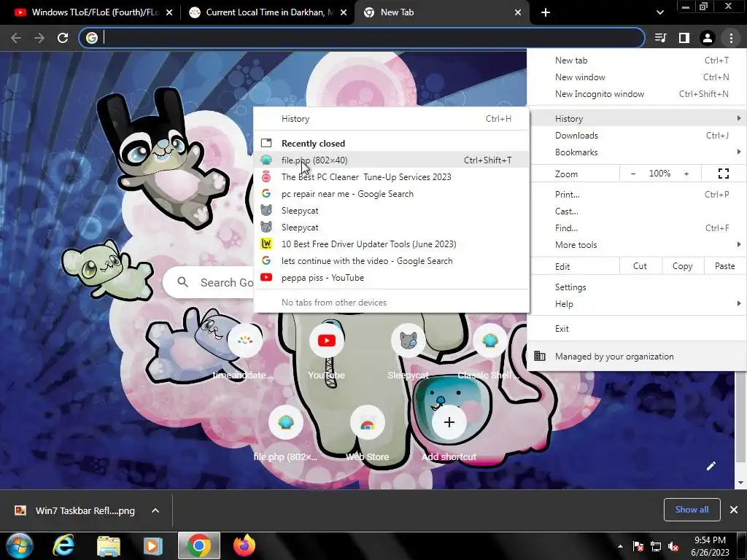
Task: Select Print... from the menu
Action: [x=636, y=194]
